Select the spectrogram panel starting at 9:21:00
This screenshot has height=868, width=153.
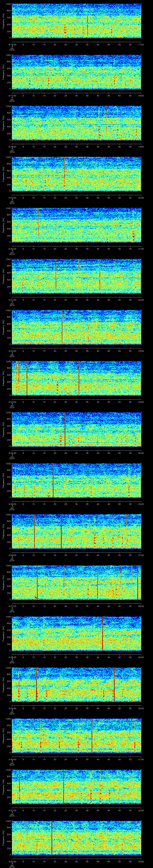click(77, 276)
